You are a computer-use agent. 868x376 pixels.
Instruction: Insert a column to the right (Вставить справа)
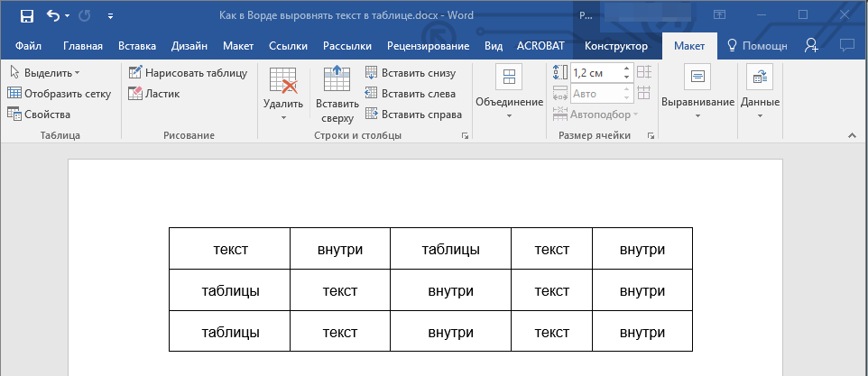(x=413, y=114)
